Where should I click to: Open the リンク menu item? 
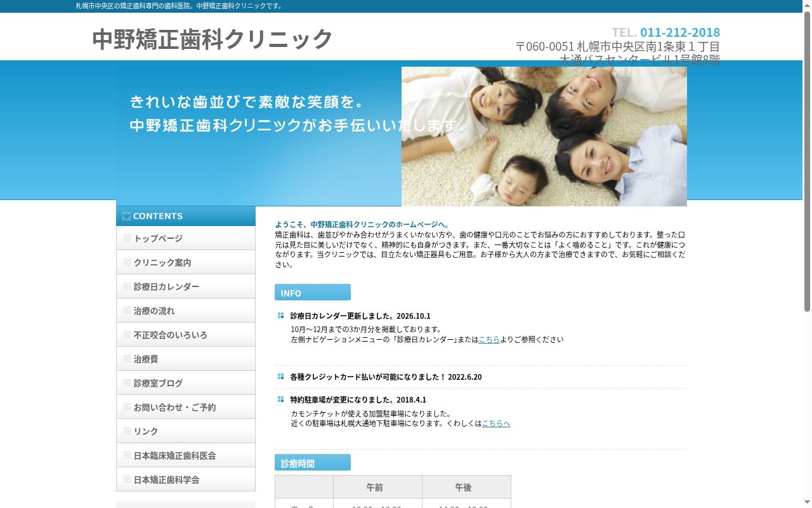(185, 431)
